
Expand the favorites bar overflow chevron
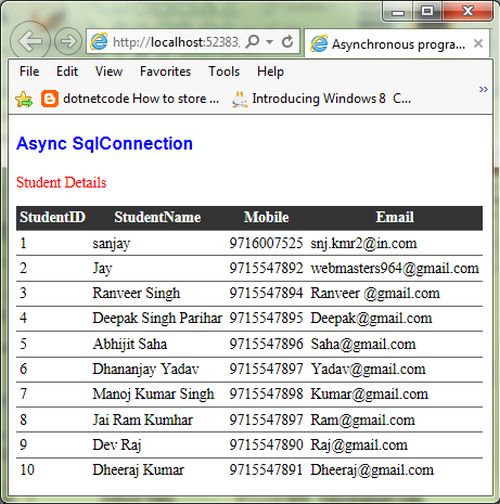point(483,89)
